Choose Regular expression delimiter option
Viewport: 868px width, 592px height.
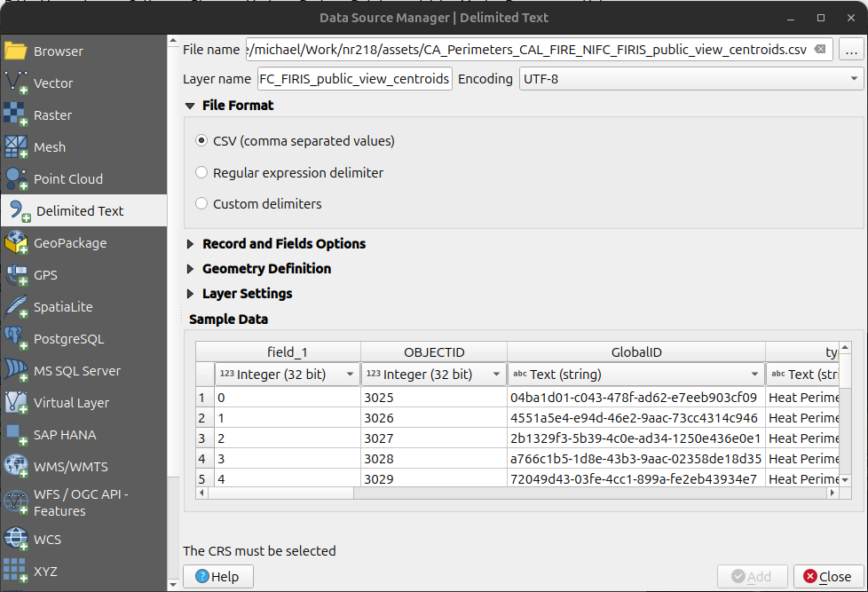[x=201, y=173]
